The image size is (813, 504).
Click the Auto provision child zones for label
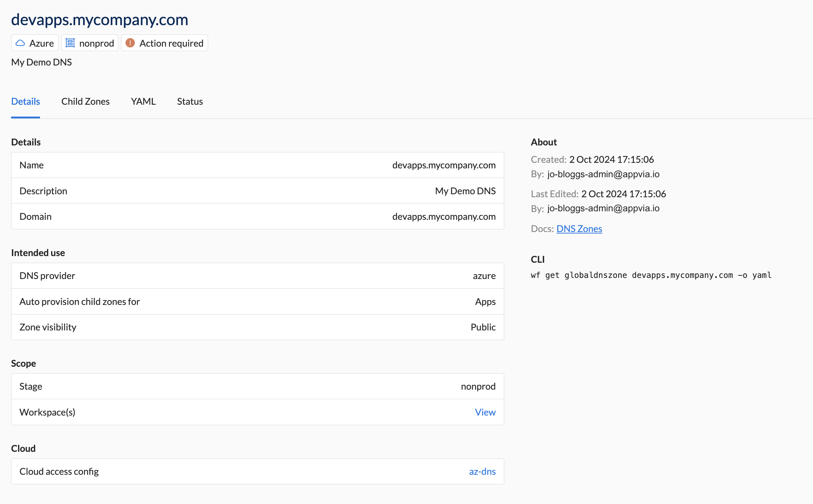click(80, 302)
